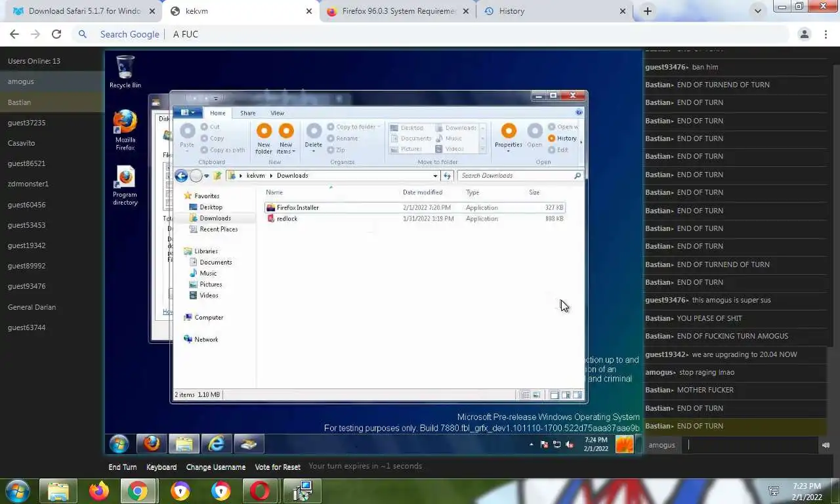
Task: Click the End Turn button
Action: [x=123, y=467]
